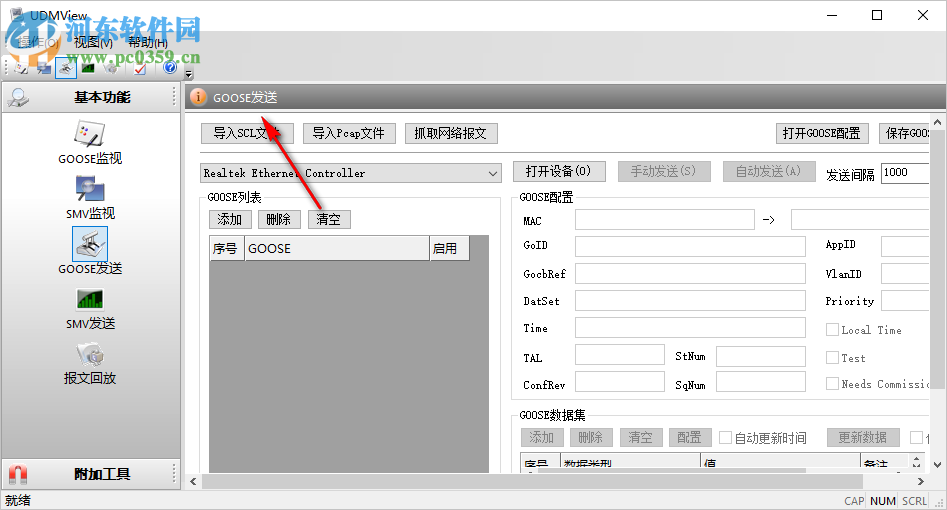
Task: Open the 操作(O) menu
Action: [x=39, y=42]
